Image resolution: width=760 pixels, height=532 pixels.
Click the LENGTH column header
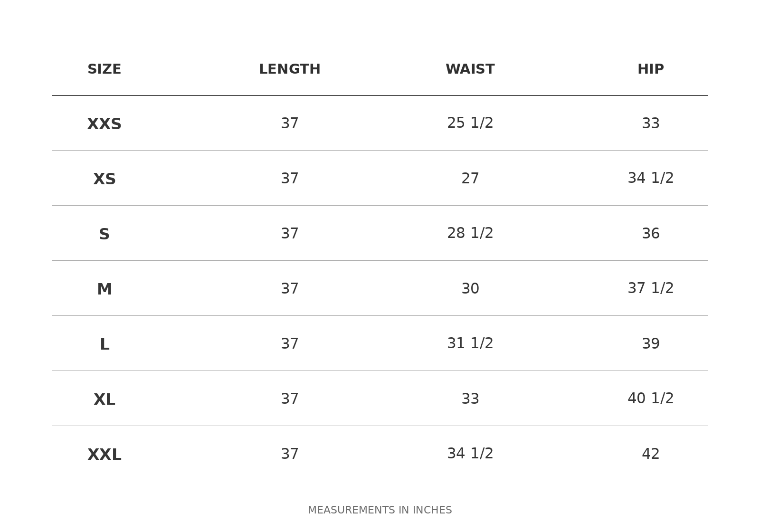click(x=290, y=69)
